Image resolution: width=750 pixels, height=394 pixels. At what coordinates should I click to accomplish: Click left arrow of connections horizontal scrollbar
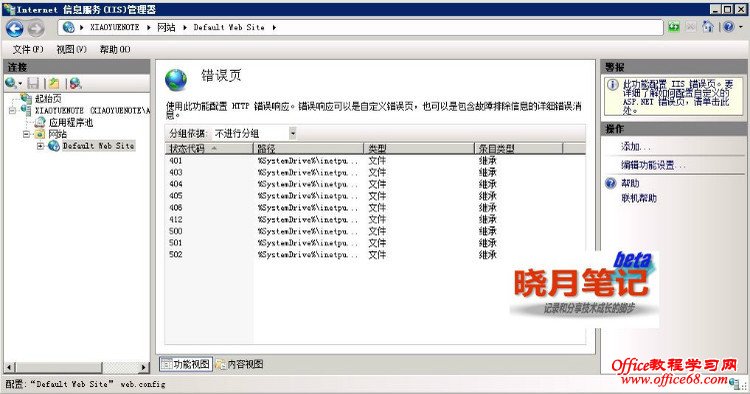coord(9,367)
